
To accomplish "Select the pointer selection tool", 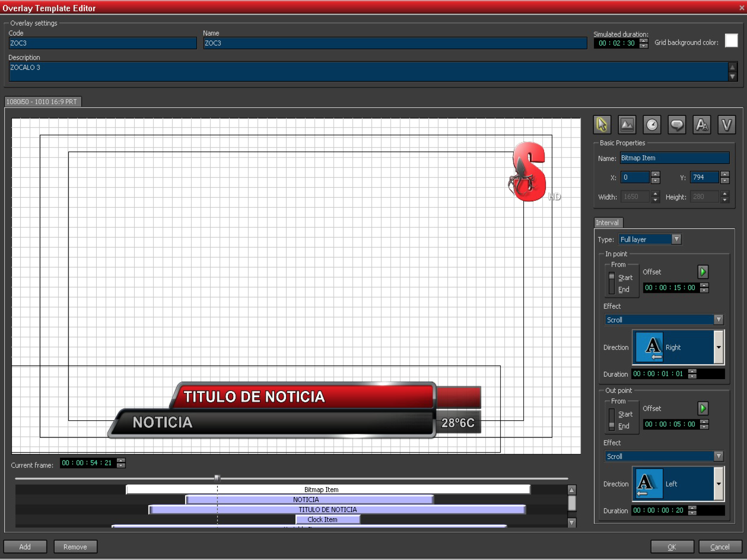I will coord(602,125).
